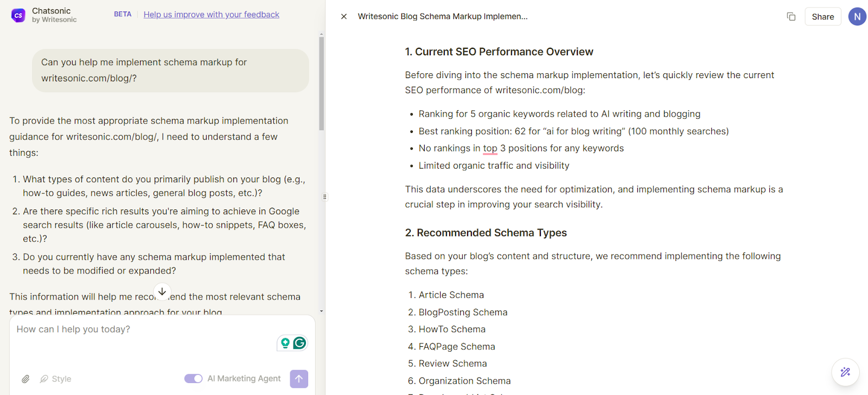Open the Grammarly icon in the input box
Screen dimensions: 868x395
point(299,343)
